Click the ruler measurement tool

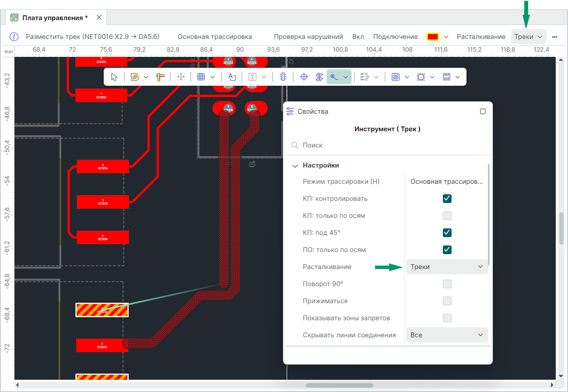point(161,77)
